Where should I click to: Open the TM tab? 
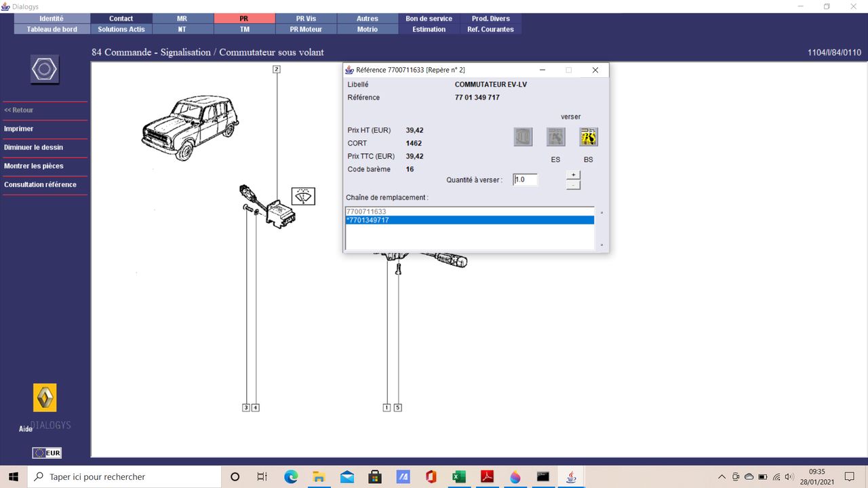point(244,29)
